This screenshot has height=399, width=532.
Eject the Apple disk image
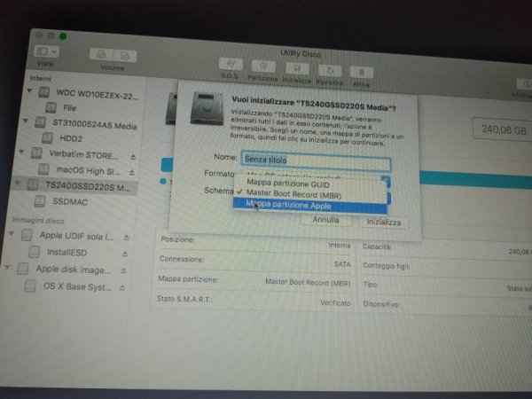coord(123,270)
